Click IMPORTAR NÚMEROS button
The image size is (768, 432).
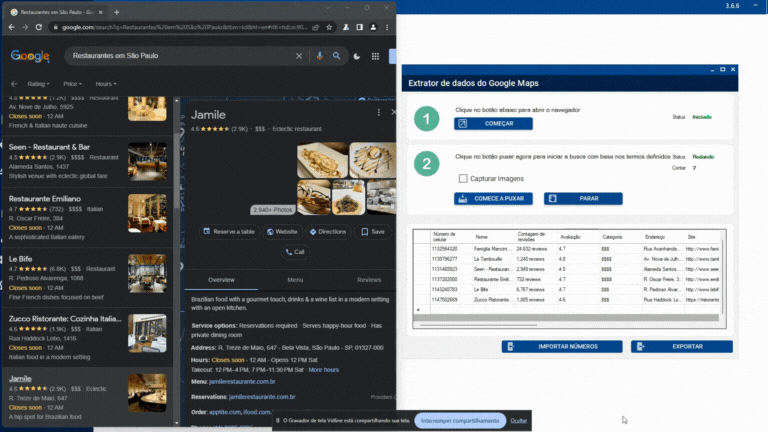562,346
